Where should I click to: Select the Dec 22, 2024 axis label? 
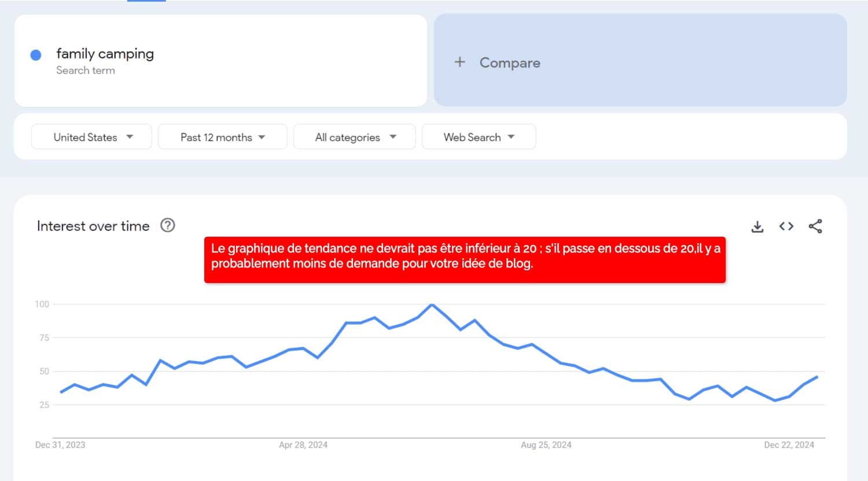(789, 445)
